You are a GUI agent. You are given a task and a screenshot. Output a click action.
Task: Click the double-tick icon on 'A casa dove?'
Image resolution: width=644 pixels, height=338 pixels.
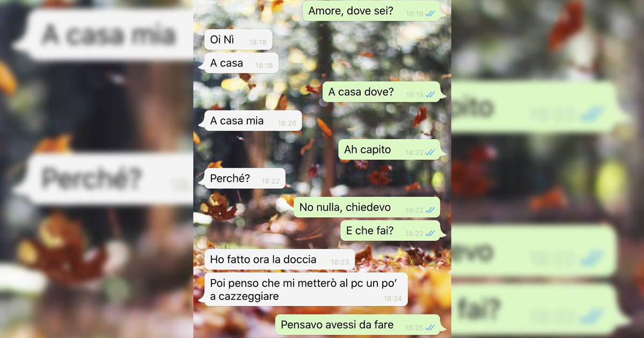click(430, 95)
